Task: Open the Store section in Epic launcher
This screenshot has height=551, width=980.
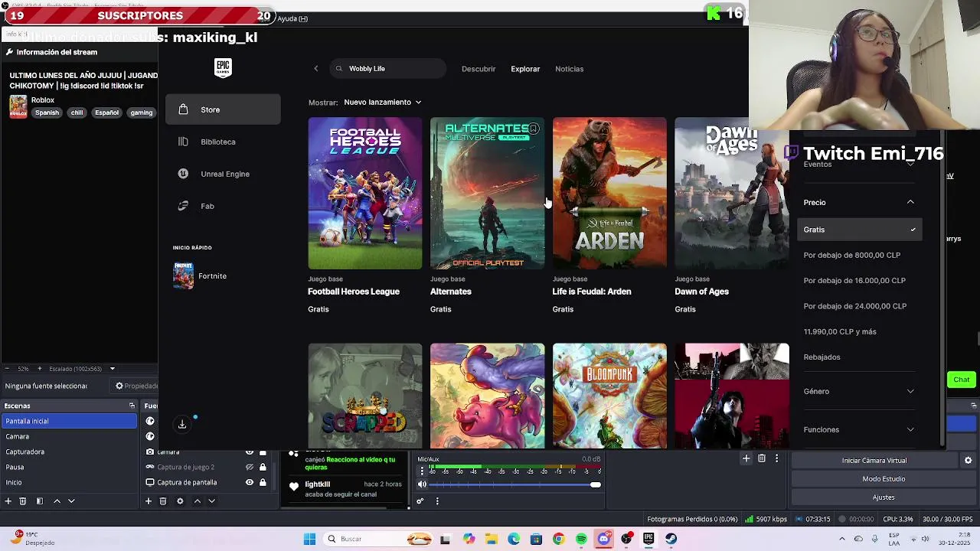Action: (223, 109)
